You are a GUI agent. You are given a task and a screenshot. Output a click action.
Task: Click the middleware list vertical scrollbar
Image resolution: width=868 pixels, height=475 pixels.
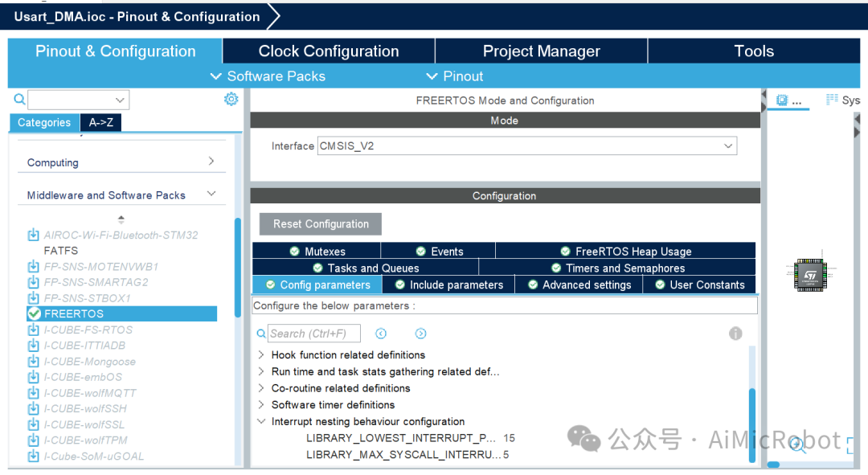coord(237,268)
